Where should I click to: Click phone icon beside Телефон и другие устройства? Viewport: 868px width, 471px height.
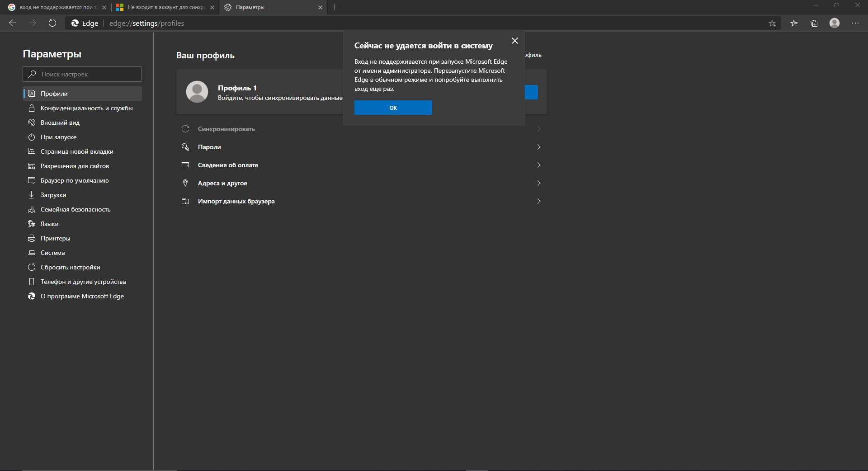(32, 282)
